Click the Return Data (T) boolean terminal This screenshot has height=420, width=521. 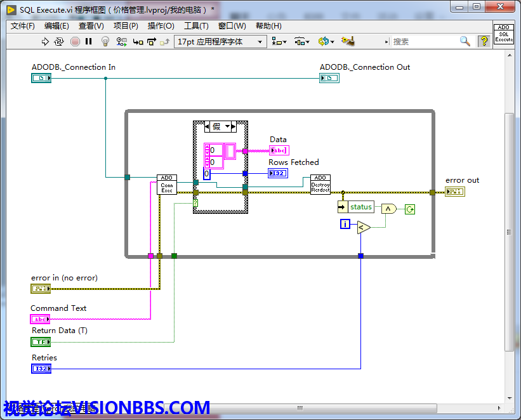coord(41,342)
